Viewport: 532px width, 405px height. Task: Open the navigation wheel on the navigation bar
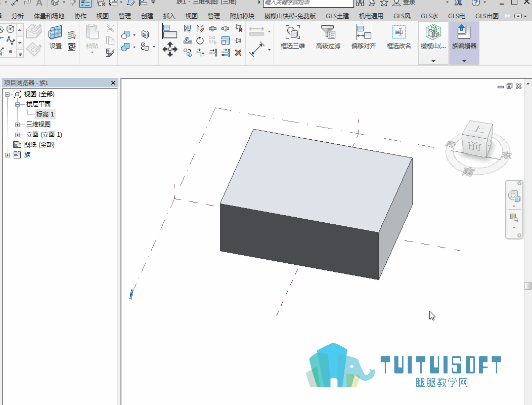[x=514, y=196]
